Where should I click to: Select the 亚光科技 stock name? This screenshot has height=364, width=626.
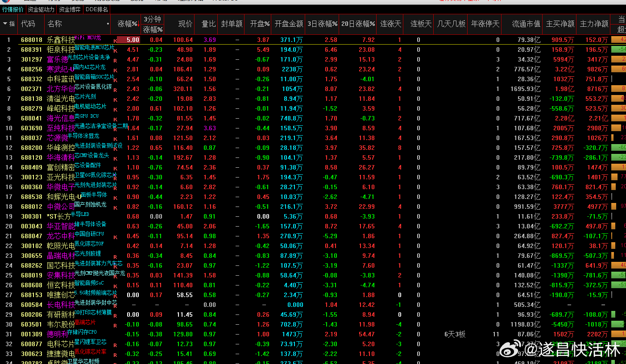tap(61, 178)
